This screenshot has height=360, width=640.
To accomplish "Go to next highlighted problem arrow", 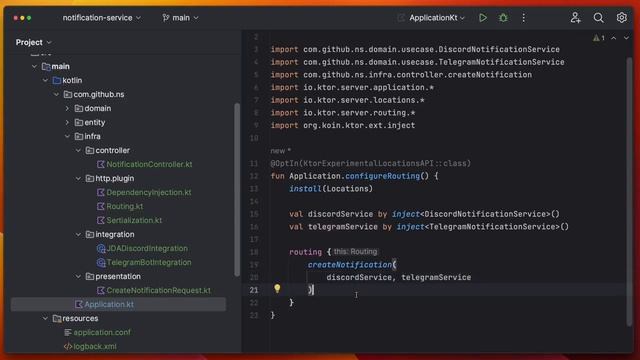I will pos(626,38).
